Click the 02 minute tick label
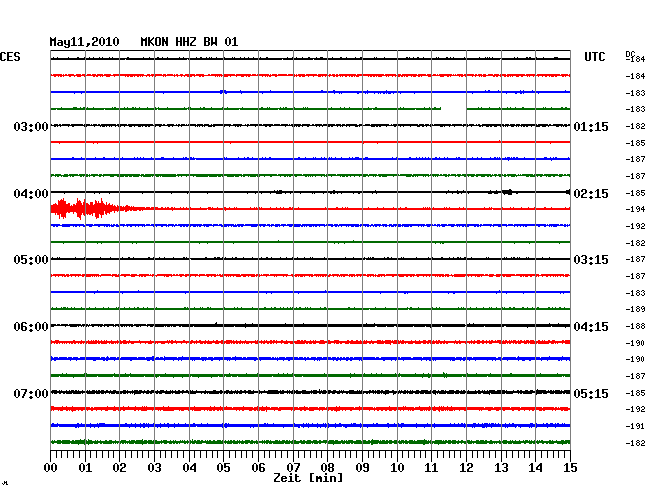The height and width of the screenshot is (494, 650). [x=119, y=468]
